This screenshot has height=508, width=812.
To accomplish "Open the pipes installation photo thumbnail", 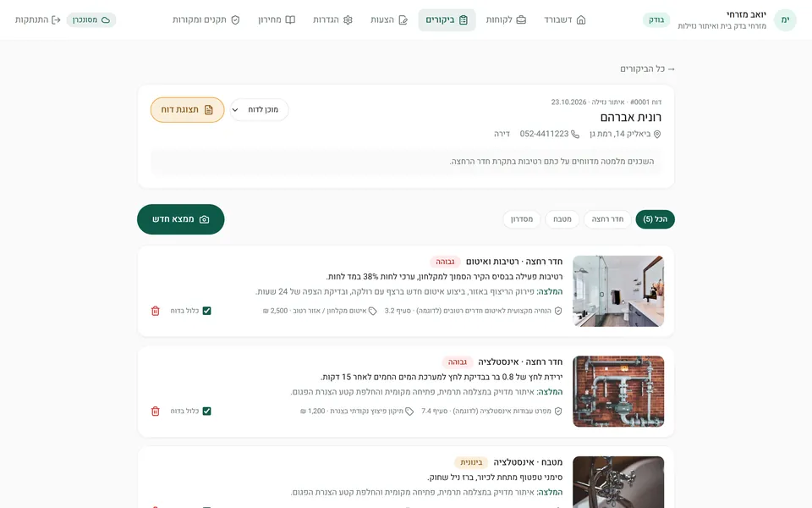I will coord(618,391).
